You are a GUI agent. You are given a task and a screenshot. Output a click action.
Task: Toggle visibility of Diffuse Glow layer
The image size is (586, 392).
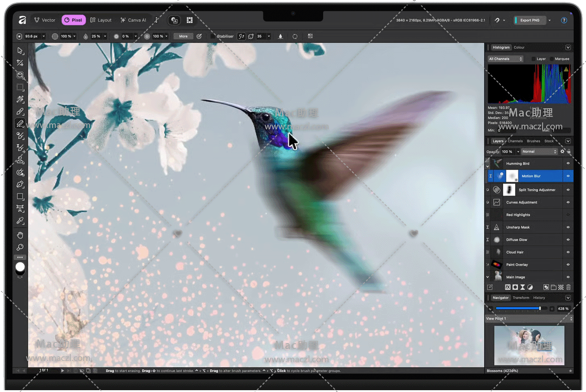tap(568, 239)
